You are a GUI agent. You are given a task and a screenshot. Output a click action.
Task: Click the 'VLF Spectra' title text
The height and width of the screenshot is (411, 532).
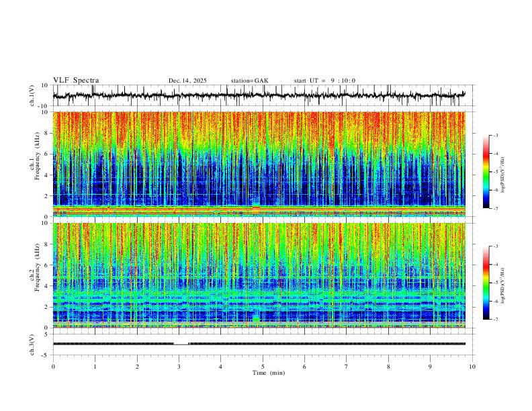click(x=76, y=81)
